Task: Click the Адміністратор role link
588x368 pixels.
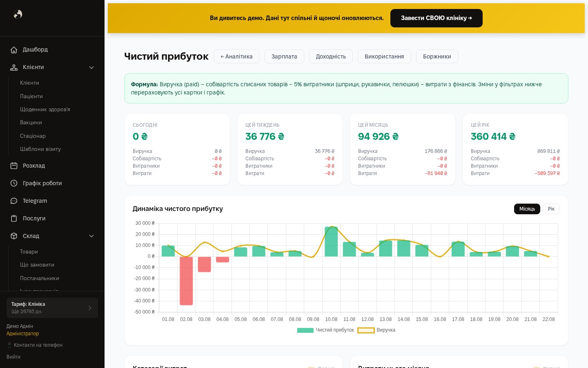Action: (22, 333)
